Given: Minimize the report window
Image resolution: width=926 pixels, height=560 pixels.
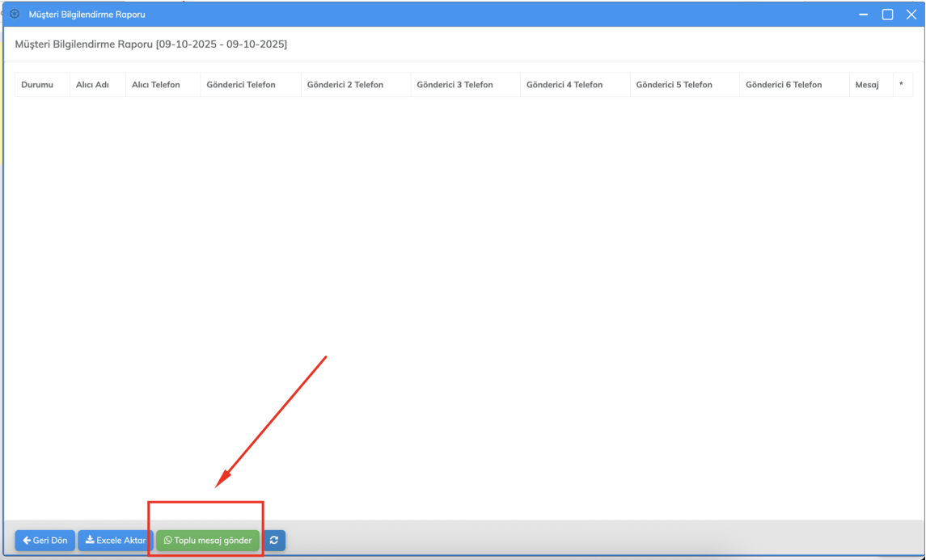Looking at the screenshot, I should tap(864, 15).
